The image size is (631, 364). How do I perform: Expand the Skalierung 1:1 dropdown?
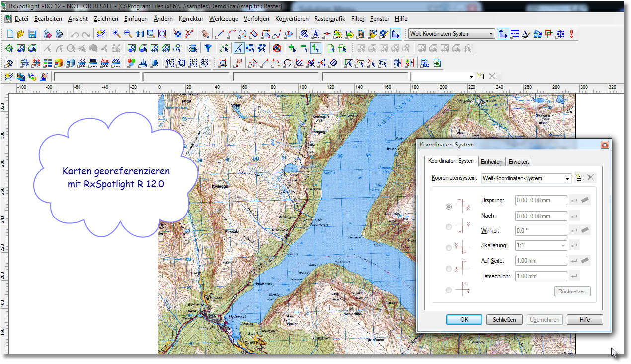563,245
